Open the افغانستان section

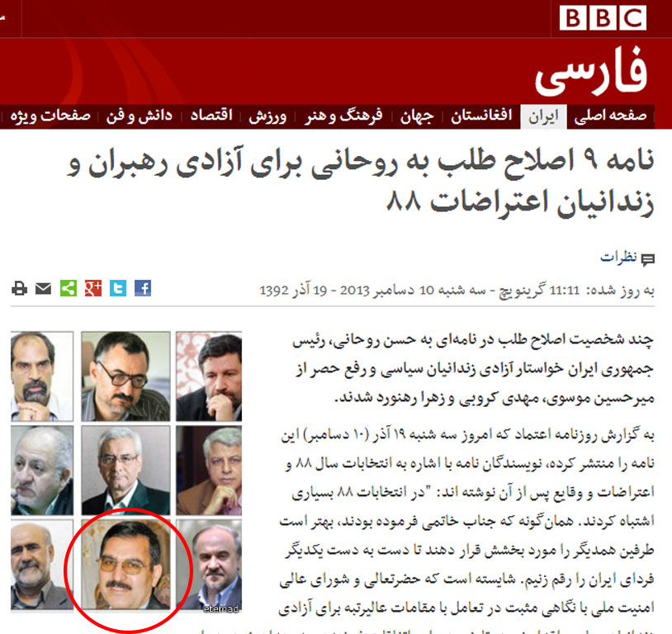pos(481,116)
